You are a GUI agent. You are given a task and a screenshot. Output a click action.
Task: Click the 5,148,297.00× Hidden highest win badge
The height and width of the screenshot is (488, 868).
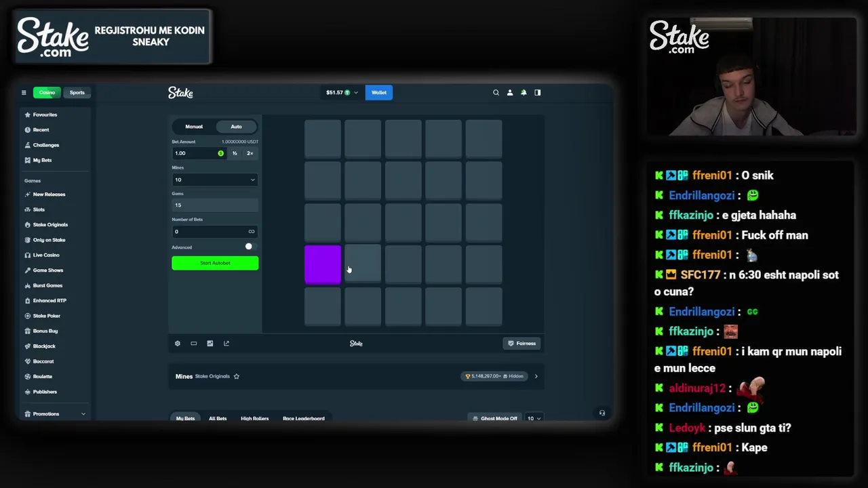494,376
